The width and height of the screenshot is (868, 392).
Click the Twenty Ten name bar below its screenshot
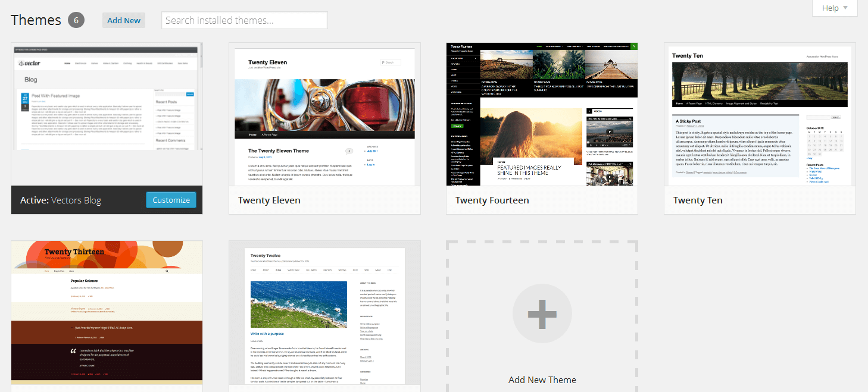pos(760,200)
